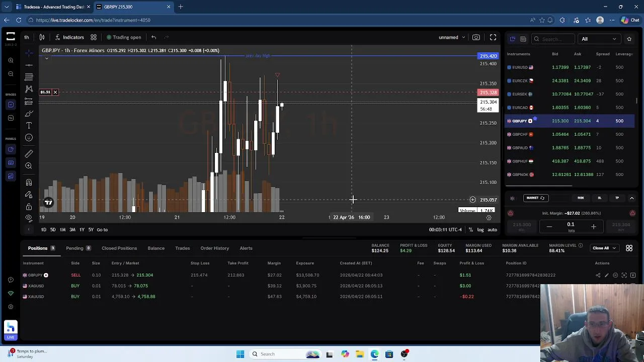644x362 pixels.
Task: Toggle log scale mode
Action: coord(480,230)
